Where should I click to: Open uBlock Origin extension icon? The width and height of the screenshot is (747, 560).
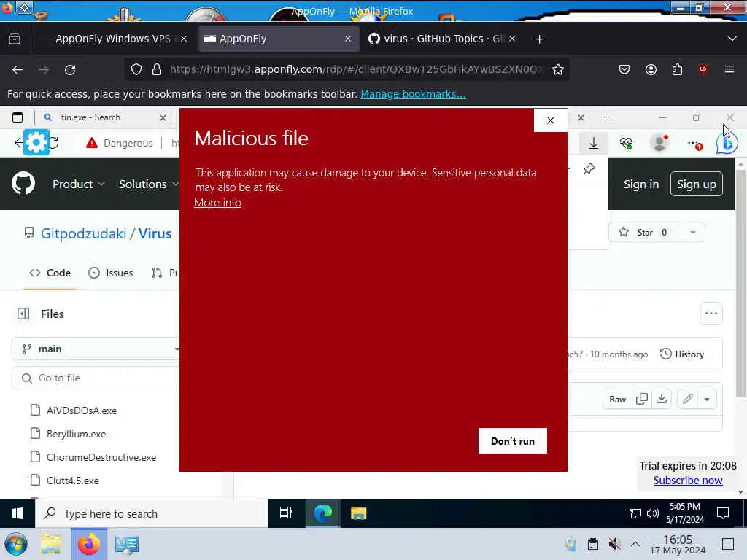click(x=703, y=69)
